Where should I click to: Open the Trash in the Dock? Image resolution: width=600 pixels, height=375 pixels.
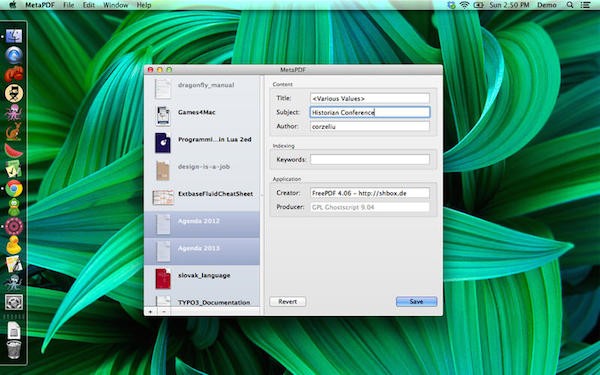point(14,349)
